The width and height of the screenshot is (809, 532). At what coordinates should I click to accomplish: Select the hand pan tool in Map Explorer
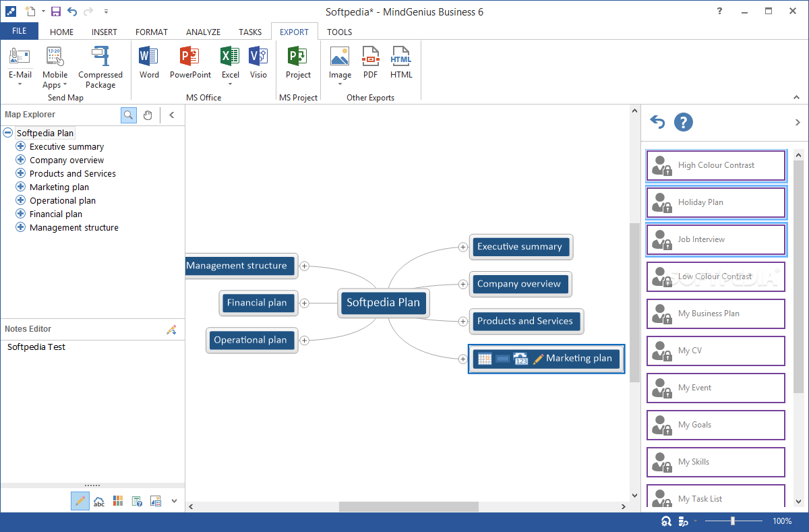point(148,115)
